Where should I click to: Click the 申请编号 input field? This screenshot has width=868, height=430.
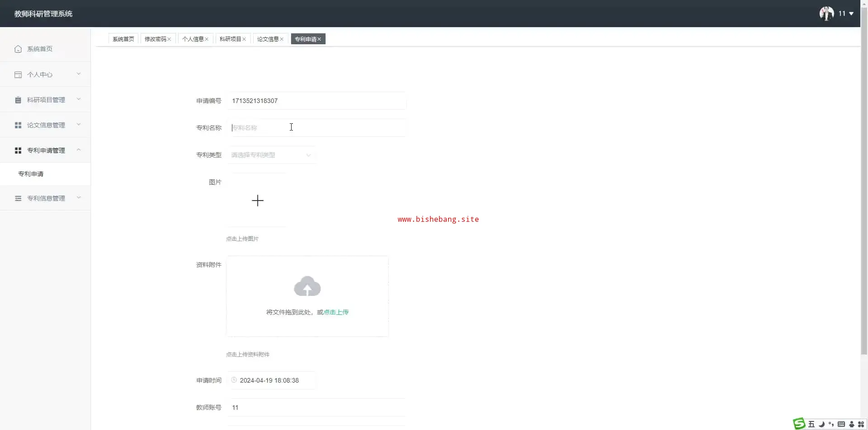316,101
